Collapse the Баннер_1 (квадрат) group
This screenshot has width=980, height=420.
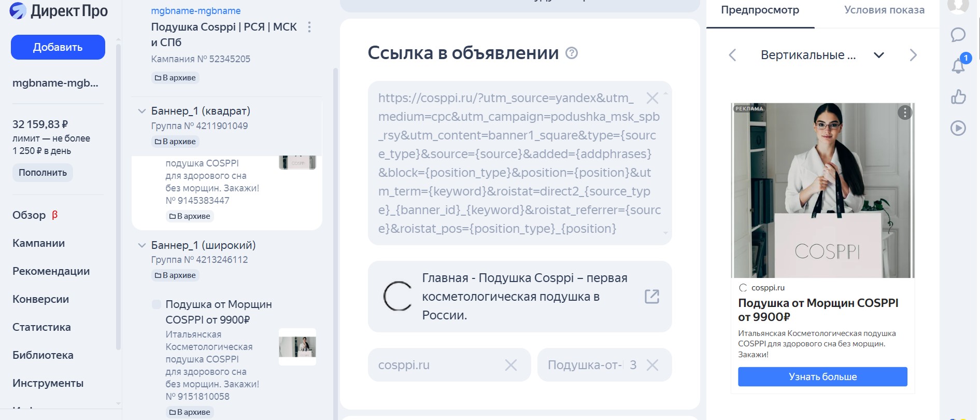(141, 111)
